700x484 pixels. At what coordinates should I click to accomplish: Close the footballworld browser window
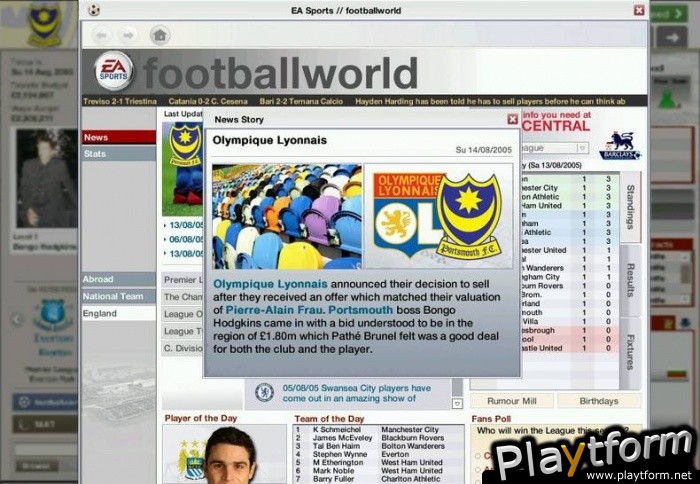[639, 10]
